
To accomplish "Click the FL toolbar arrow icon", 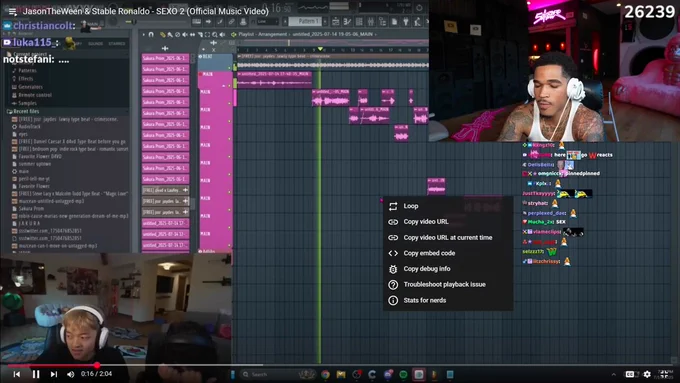I will [x=208, y=21].
